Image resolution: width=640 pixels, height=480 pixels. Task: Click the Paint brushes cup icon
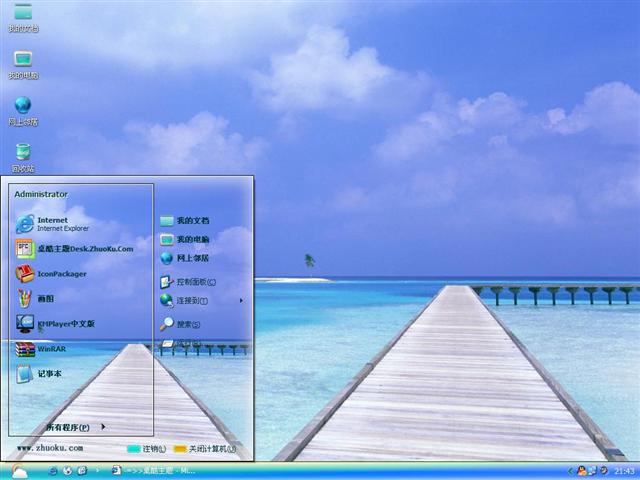coord(24,299)
